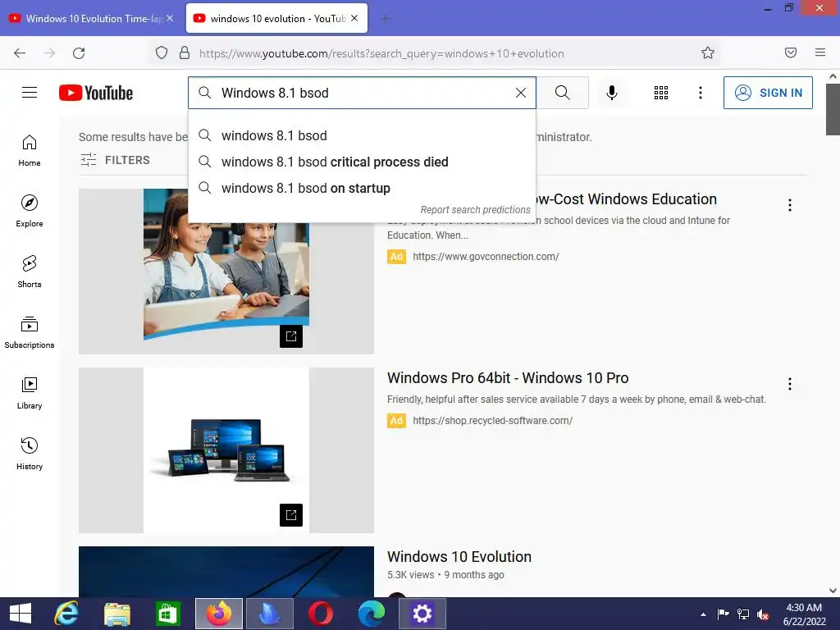
Task: Click the Windows 10 Evolution video thumbnail
Action: click(226, 572)
